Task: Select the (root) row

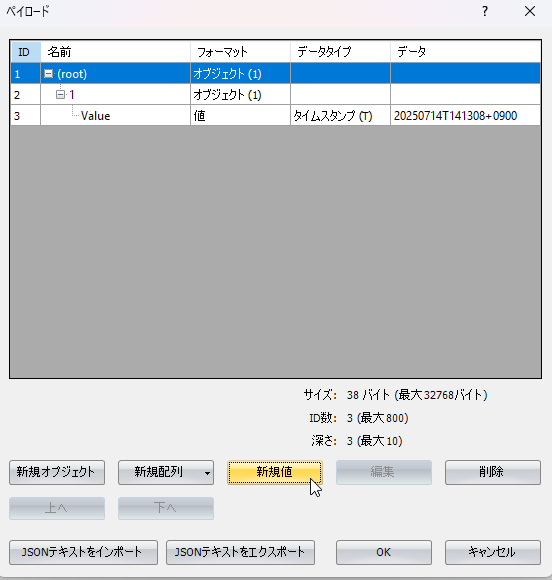Action: [275, 74]
